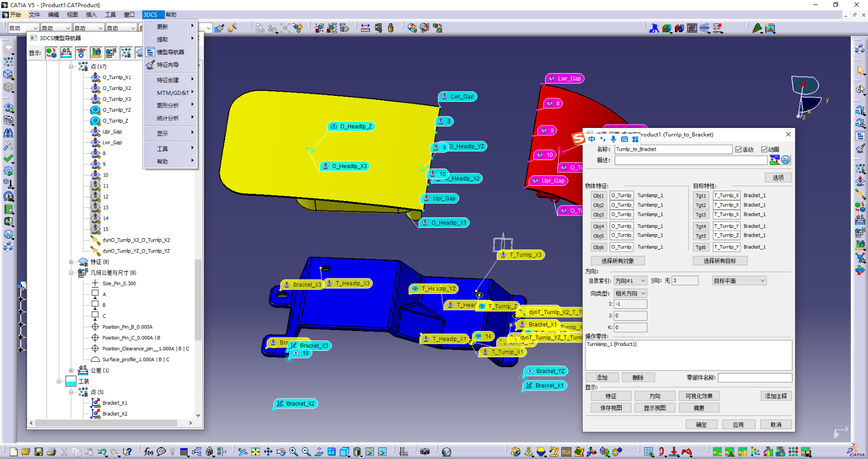Collapse the 点 (5) tree node
This screenshot has width=868, height=459.
(x=71, y=392)
